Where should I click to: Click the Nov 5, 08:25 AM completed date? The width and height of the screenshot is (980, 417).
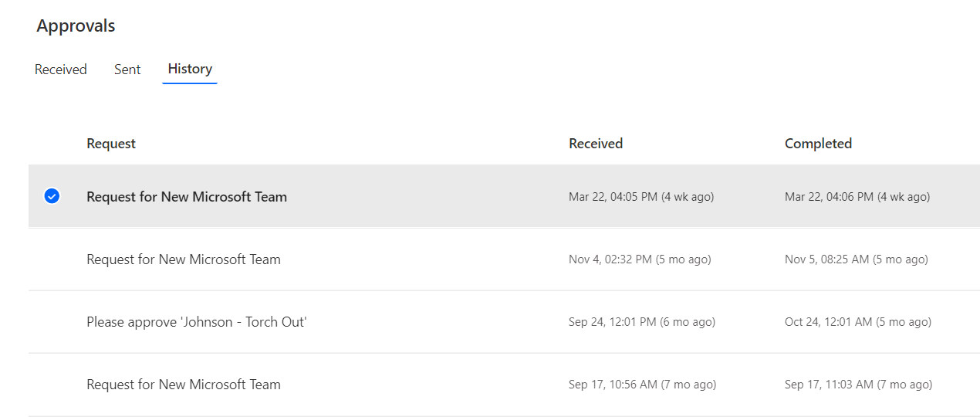[857, 259]
